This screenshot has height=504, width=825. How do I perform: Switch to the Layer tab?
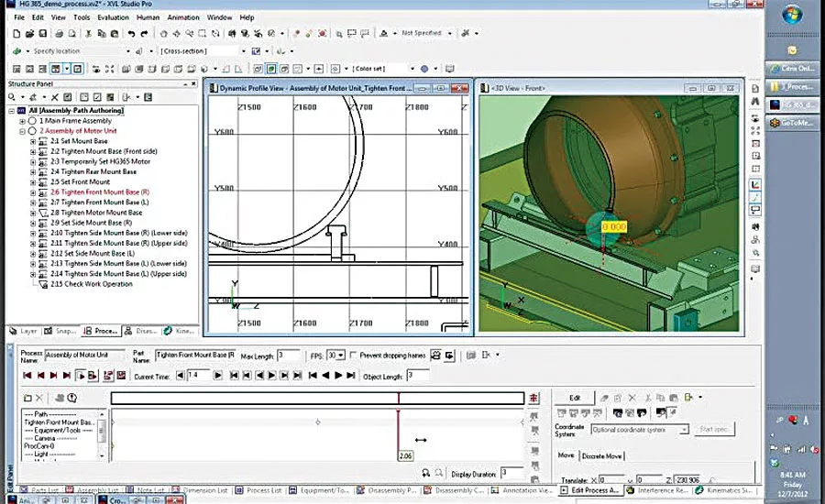pyautogui.click(x=23, y=331)
